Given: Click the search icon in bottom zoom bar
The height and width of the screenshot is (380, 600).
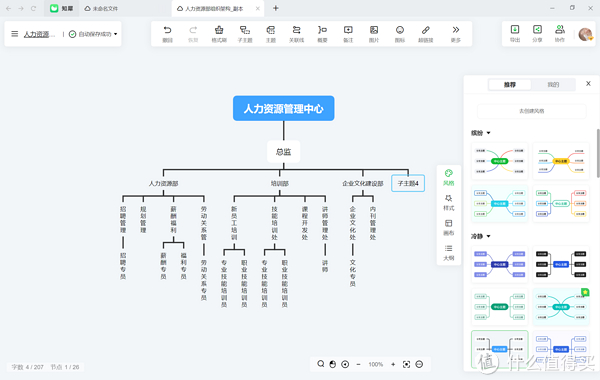Looking at the screenshot, I should pos(321,364).
